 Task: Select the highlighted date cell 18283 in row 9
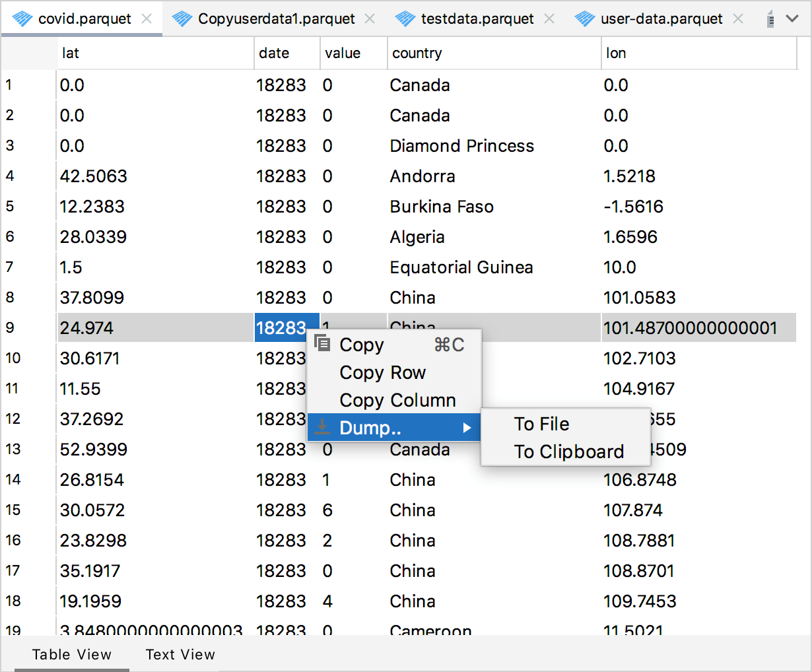tap(287, 327)
